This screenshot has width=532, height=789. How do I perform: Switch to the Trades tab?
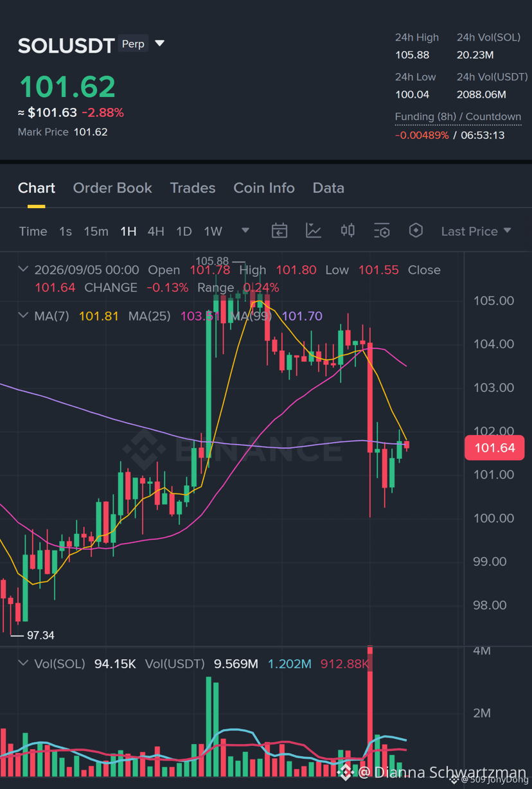tap(193, 188)
